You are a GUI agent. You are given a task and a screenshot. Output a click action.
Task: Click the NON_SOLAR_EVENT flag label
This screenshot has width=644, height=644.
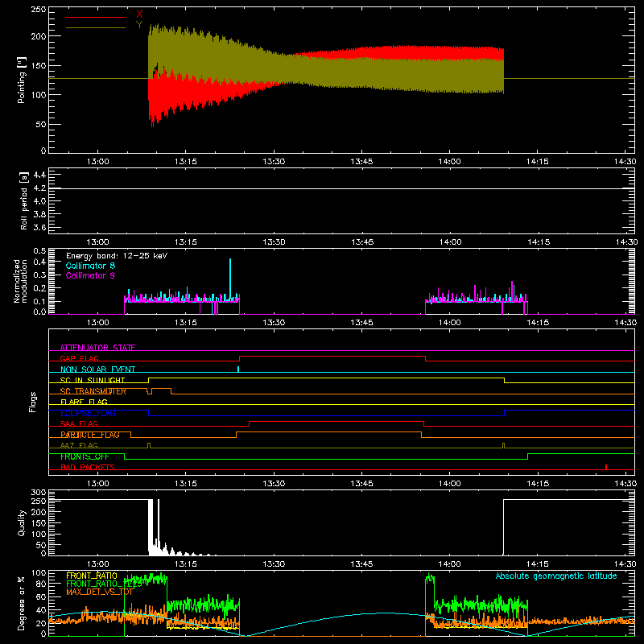tap(97, 369)
